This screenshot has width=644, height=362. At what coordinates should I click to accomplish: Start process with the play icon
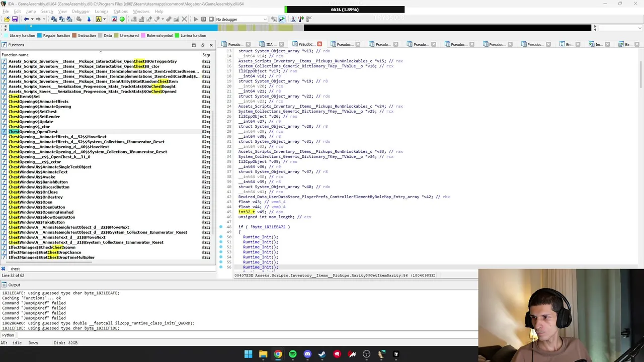[196, 19]
